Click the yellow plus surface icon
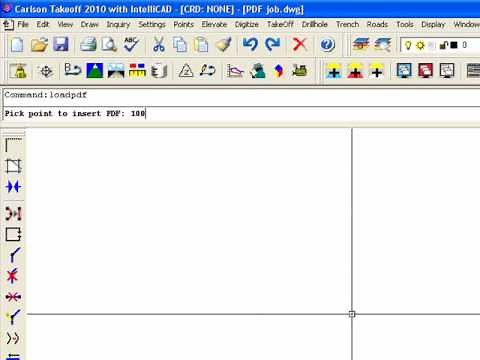This screenshot has height=360, width=480. (377, 71)
